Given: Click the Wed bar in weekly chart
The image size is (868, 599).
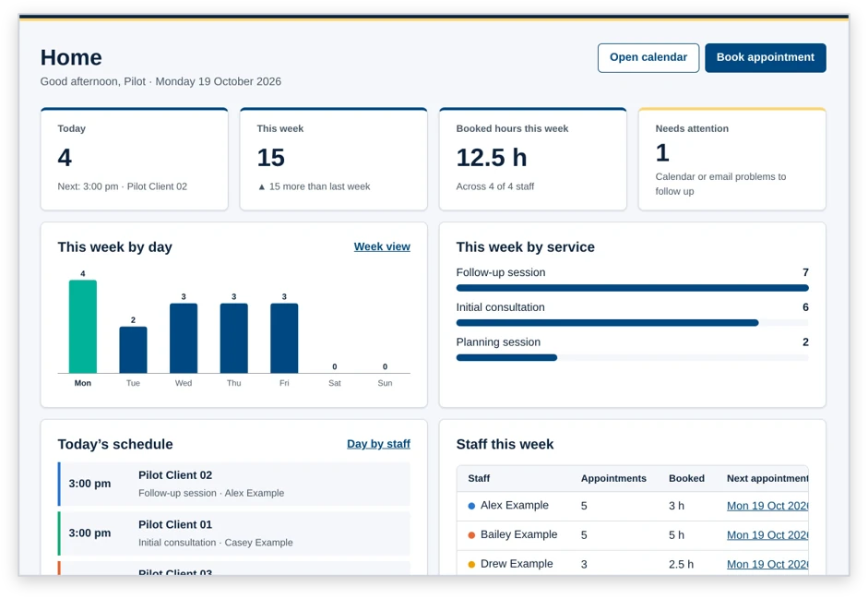Looking at the screenshot, I should [x=184, y=338].
